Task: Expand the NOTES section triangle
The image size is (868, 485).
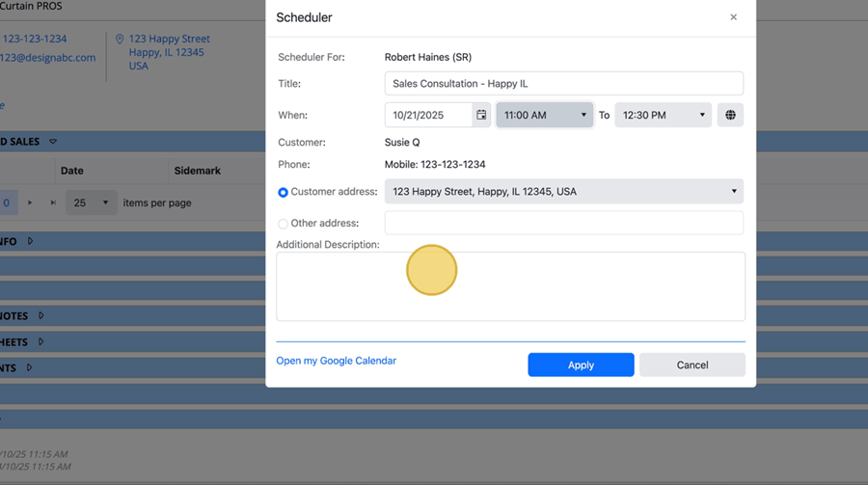Action: 41,315
